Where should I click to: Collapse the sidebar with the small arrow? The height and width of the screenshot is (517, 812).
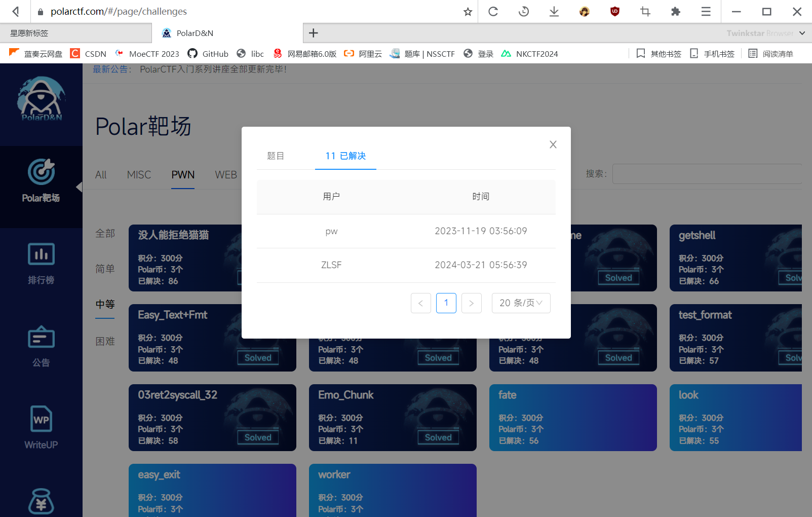79,187
